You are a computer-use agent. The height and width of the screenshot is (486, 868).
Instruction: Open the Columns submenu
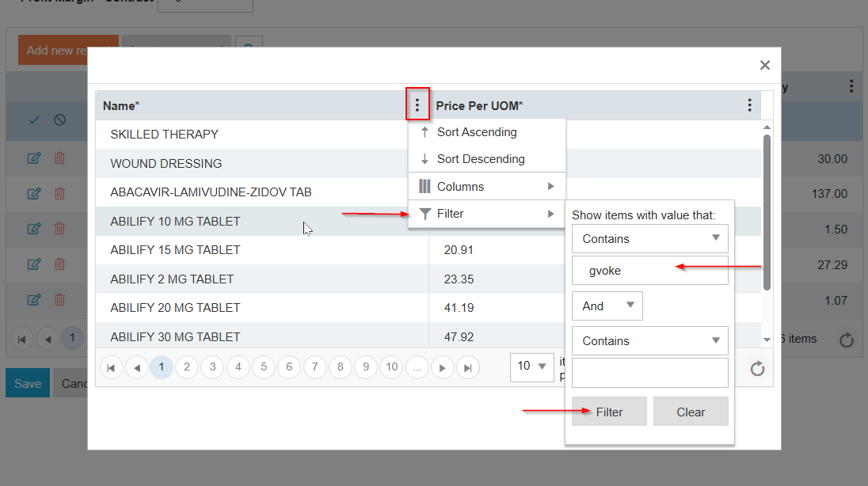pos(486,187)
